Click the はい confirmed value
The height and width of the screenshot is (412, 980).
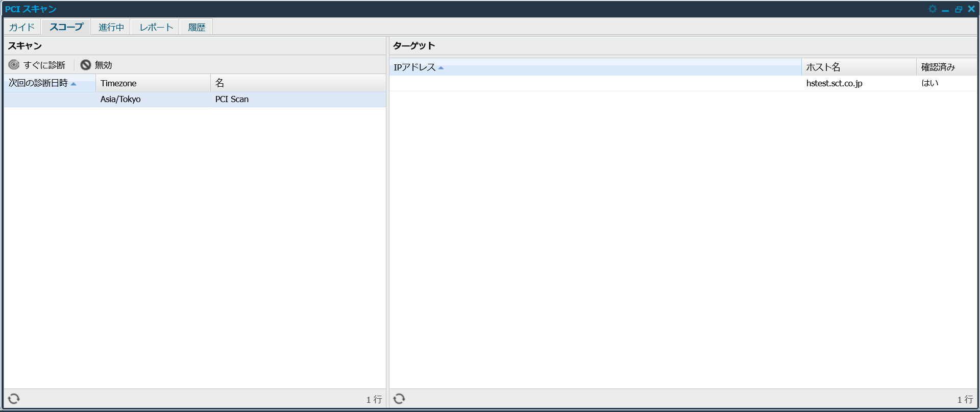point(929,83)
